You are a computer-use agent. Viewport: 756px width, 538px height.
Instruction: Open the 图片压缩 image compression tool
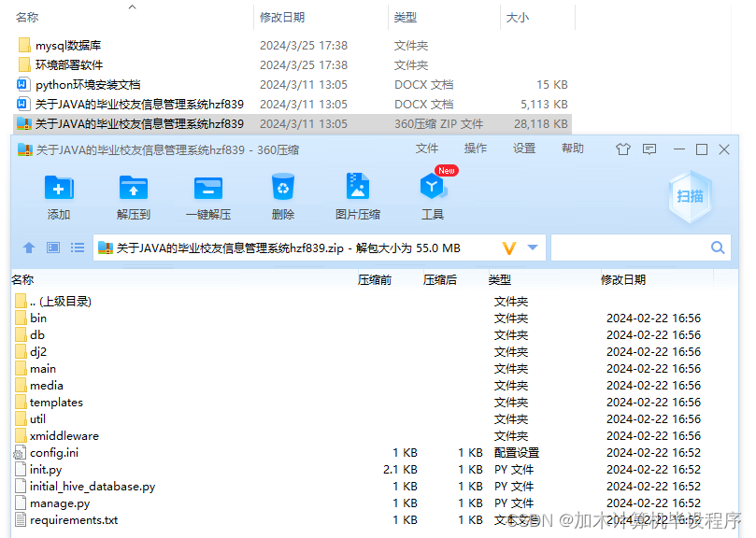pos(357,193)
